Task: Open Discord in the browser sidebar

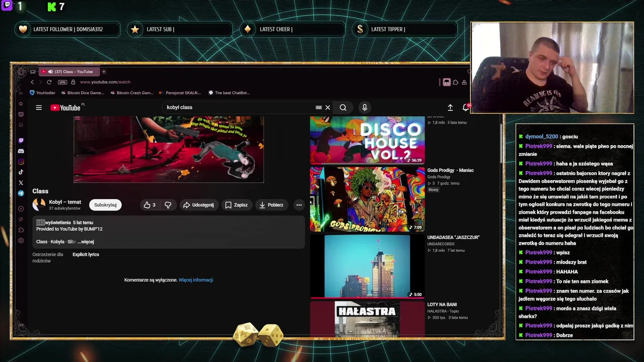Action: [21, 151]
